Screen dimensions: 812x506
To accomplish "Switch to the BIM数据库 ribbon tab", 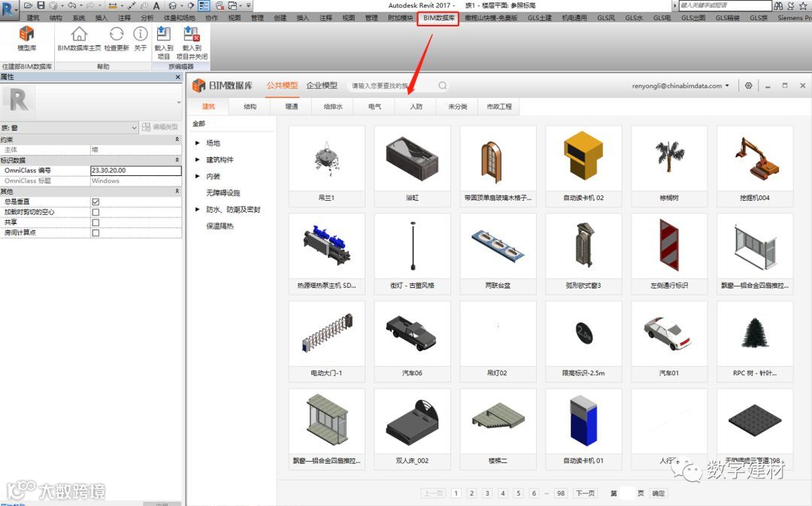I will click(438, 18).
